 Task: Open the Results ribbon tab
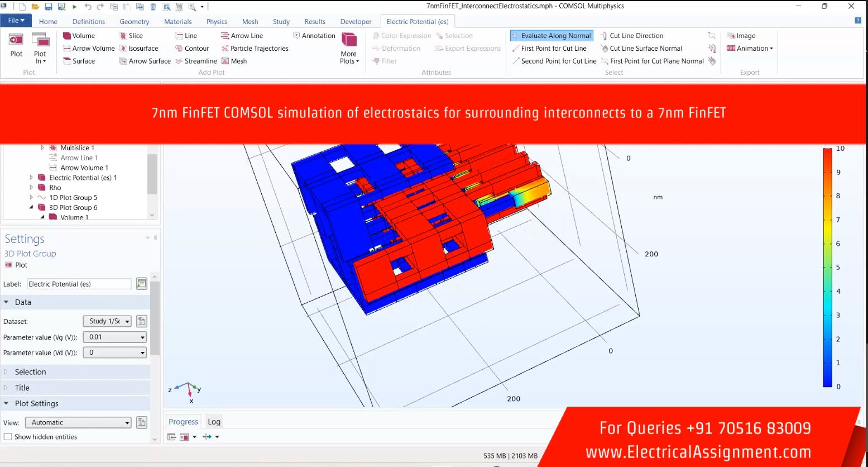click(x=314, y=22)
